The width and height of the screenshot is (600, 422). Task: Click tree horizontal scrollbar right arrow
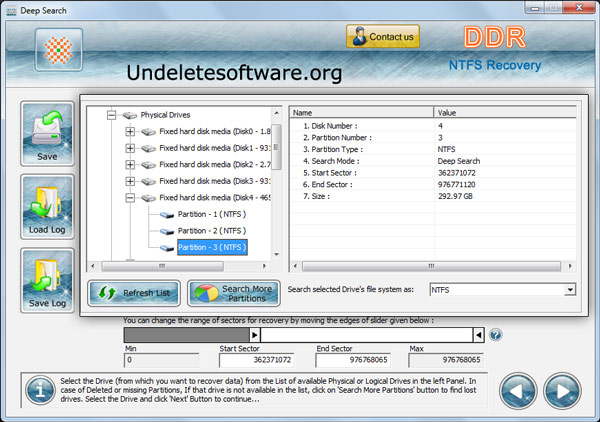(x=264, y=266)
